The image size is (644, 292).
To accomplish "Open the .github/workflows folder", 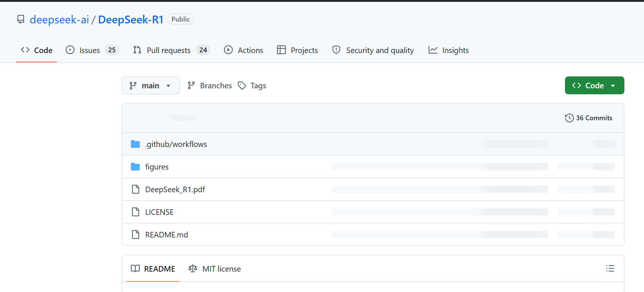I will tap(176, 144).
